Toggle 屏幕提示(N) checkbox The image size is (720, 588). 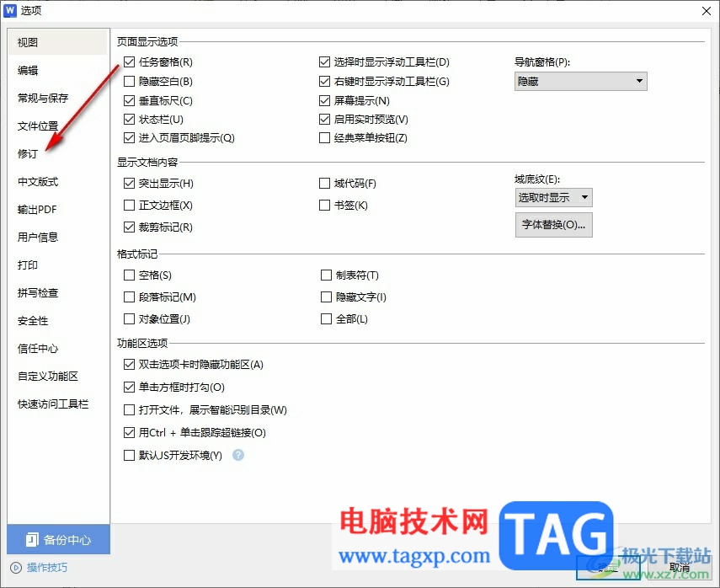coord(324,100)
